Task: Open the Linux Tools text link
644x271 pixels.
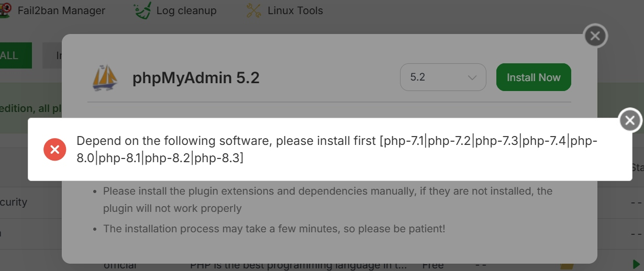Action: (295, 10)
